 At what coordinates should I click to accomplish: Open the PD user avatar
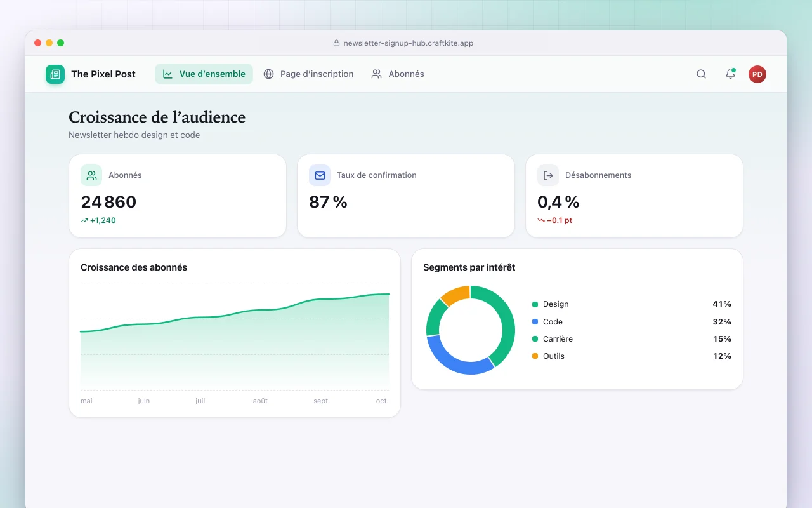(757, 74)
